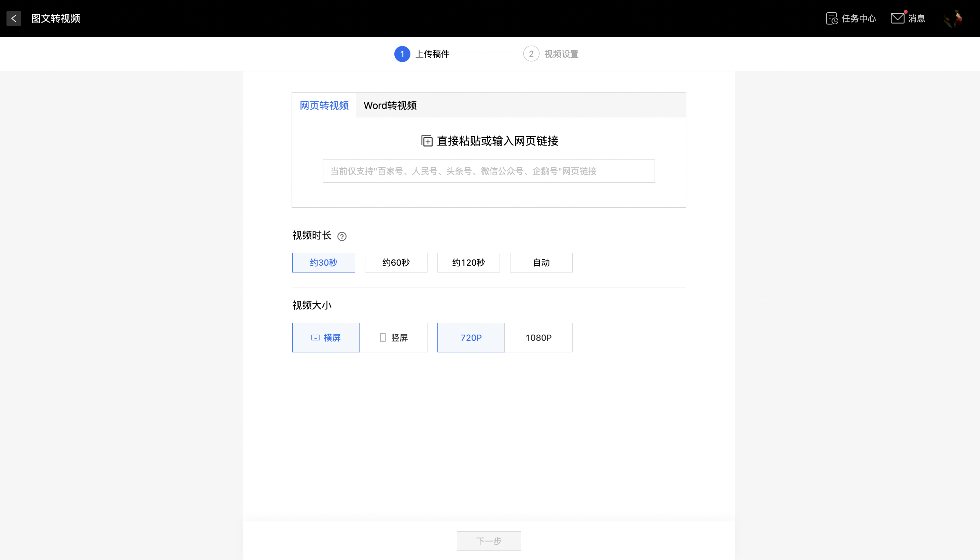Click step 1 上传稿件 indicator
The height and width of the screenshot is (560, 980).
coord(422,54)
